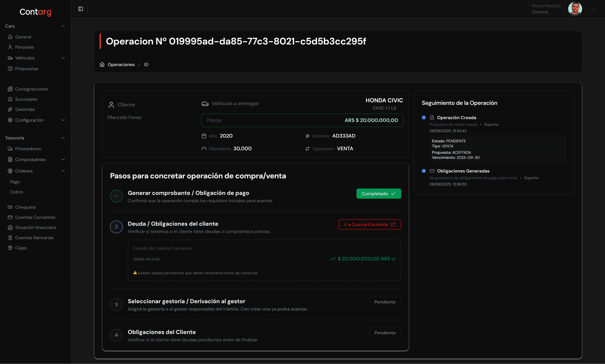Click the Operaciones breadcrumb link

pos(121,64)
